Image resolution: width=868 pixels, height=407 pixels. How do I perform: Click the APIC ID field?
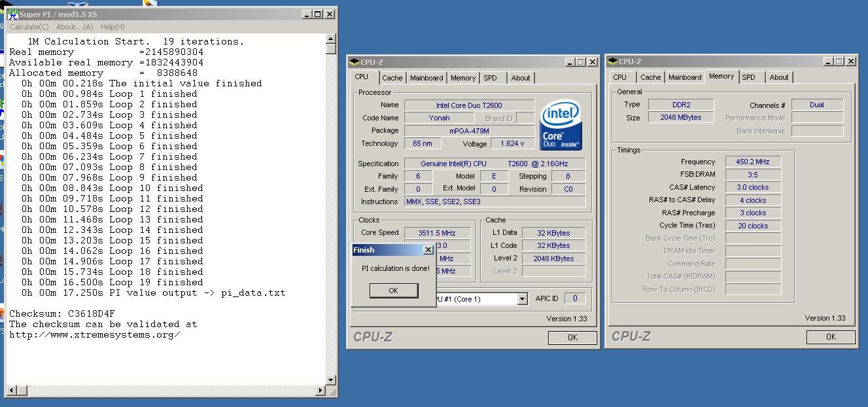click(575, 298)
